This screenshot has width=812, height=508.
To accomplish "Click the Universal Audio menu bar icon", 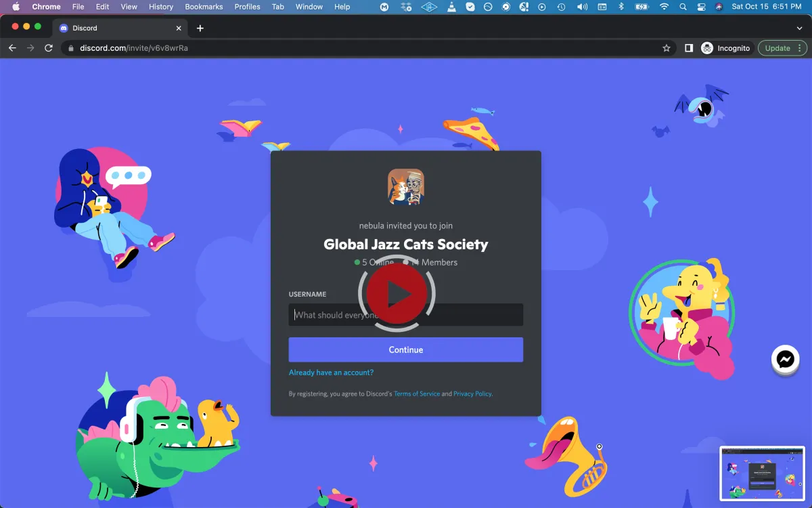I will (429, 7).
